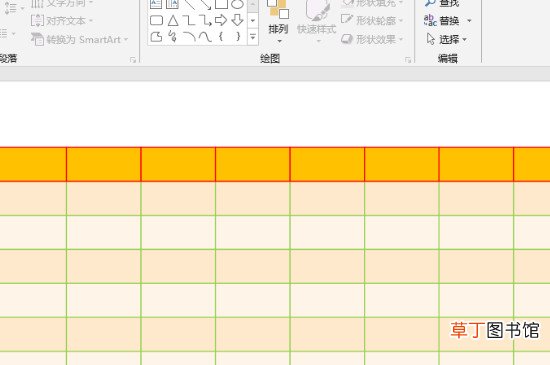Screen dimensions: 550x365
Task: Click 转换为 SmartArt button
Action: click(80, 39)
